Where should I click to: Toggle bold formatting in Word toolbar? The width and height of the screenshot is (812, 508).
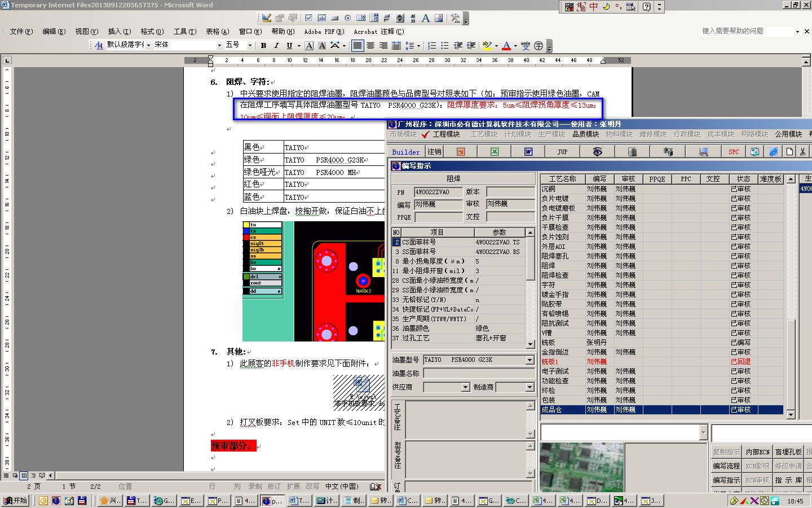tap(263, 46)
